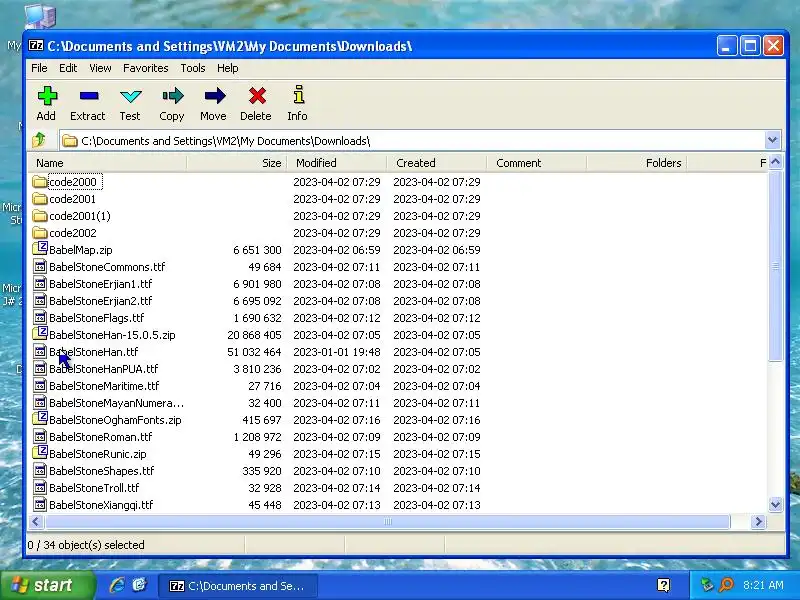Select the BabelStoneHan.ttf file name

(93, 352)
